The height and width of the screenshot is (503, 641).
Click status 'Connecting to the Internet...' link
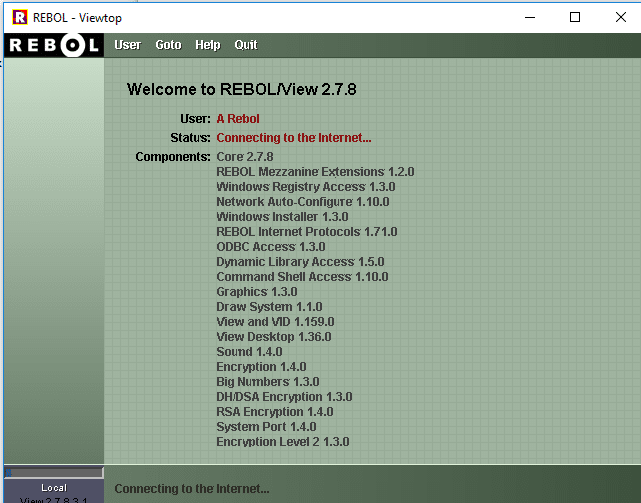[x=294, y=138]
